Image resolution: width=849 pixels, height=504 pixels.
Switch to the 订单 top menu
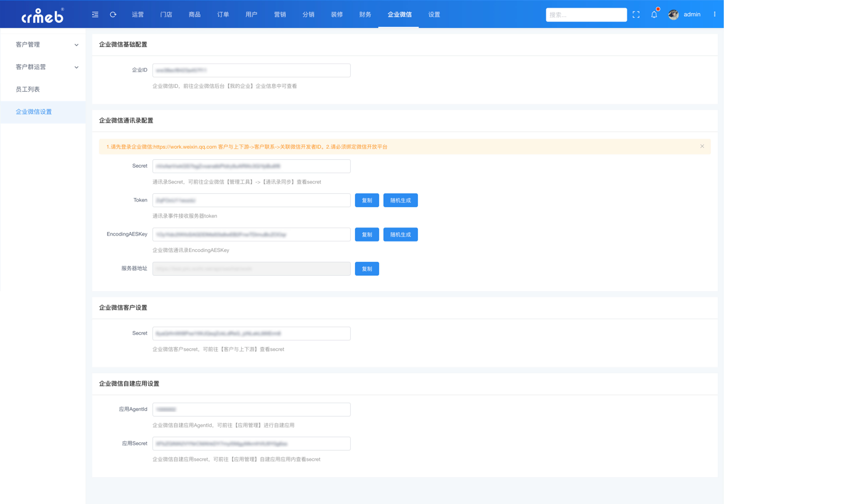223,14
